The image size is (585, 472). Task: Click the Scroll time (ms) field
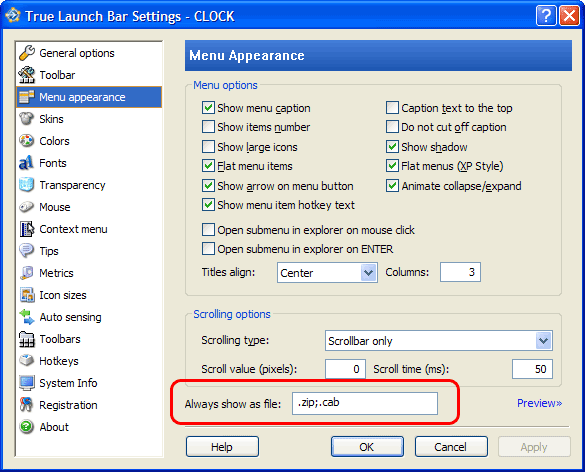coord(532,369)
